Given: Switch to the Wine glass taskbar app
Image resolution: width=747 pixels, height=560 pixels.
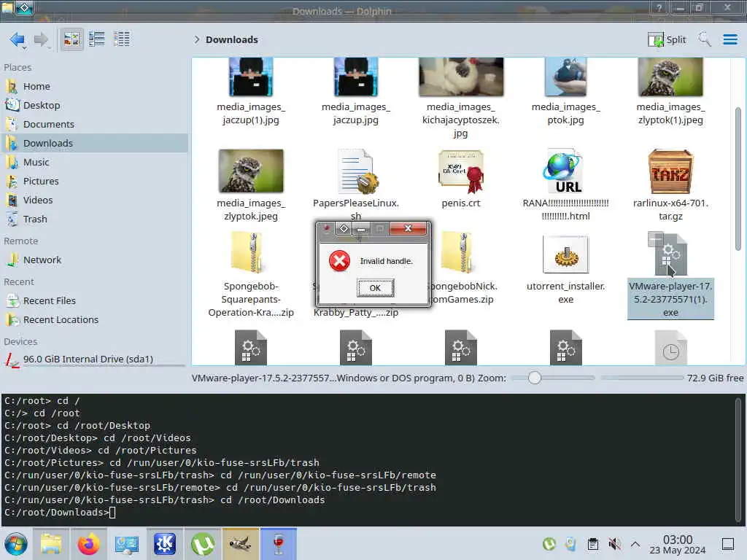Looking at the screenshot, I should click(x=279, y=544).
